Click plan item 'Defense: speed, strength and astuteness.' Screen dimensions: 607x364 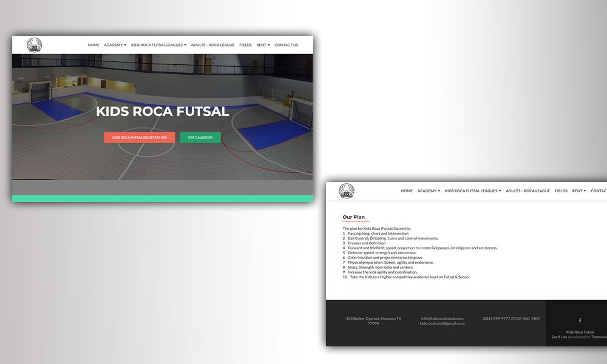pos(382,253)
